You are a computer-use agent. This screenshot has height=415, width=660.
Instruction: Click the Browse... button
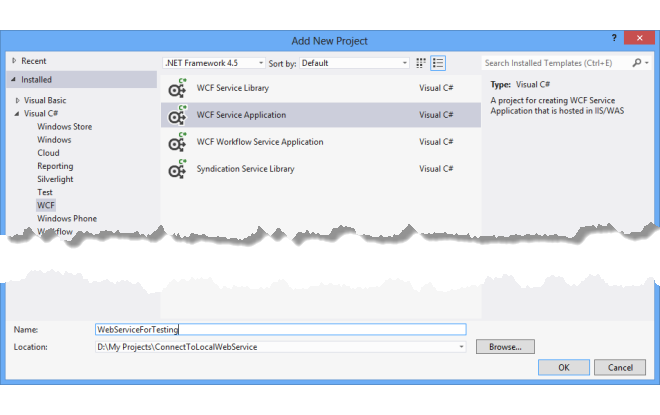[x=505, y=347]
